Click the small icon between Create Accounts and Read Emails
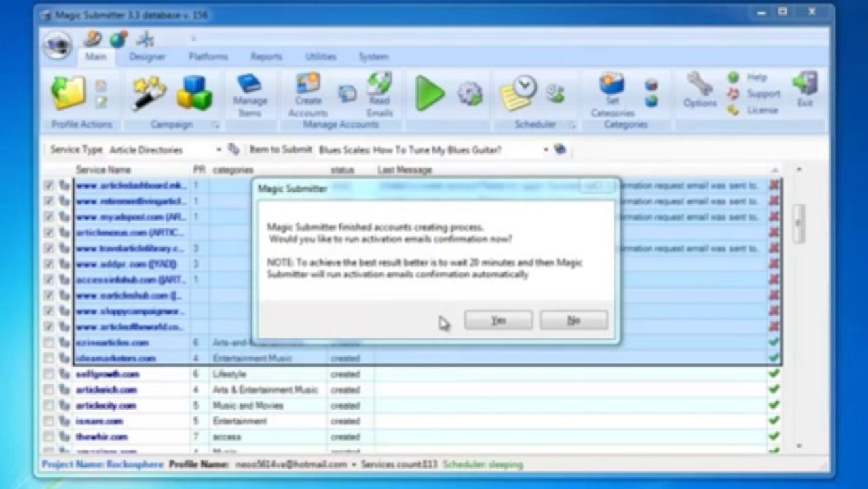The height and width of the screenshot is (489, 868). point(347,93)
